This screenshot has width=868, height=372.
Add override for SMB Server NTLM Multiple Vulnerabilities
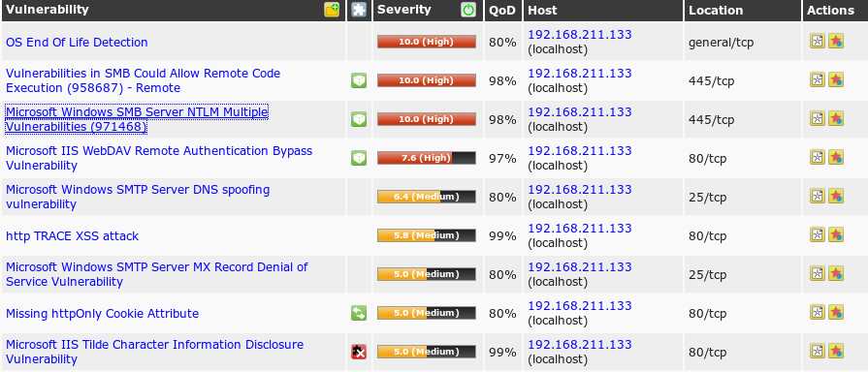(x=836, y=118)
